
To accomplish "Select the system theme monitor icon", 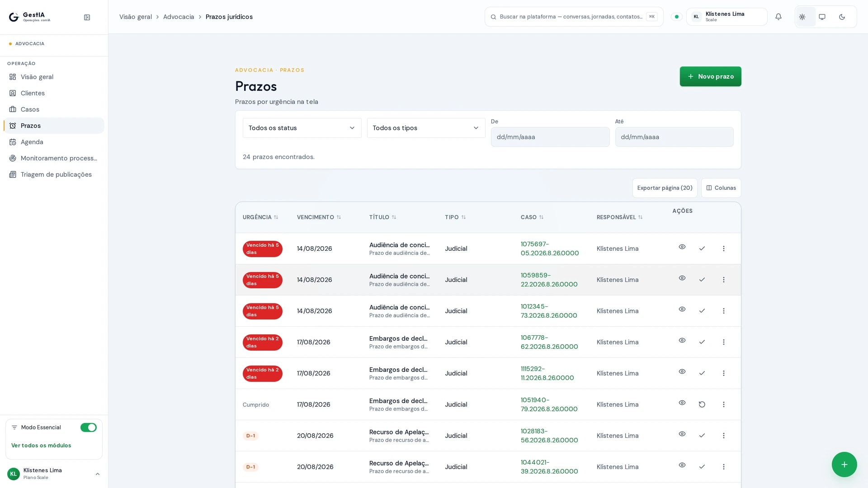I will point(822,17).
